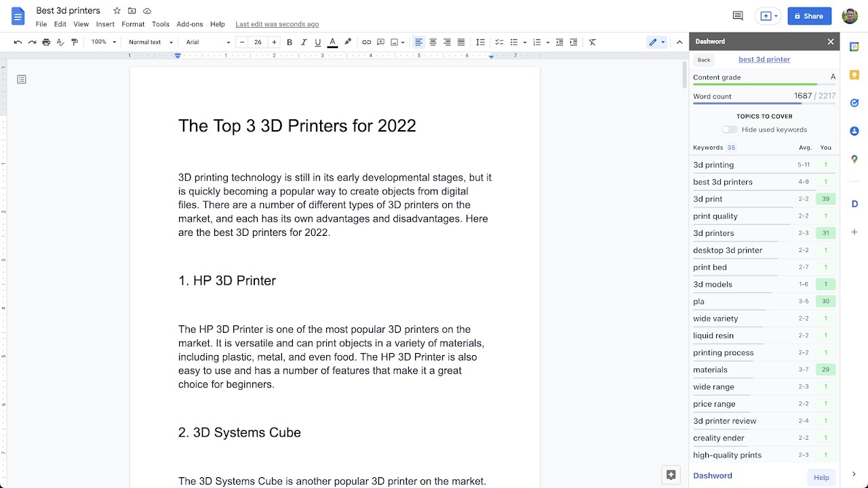Open the Editing mode pencil dropdown
This screenshot has width=868, height=488.
[656, 42]
